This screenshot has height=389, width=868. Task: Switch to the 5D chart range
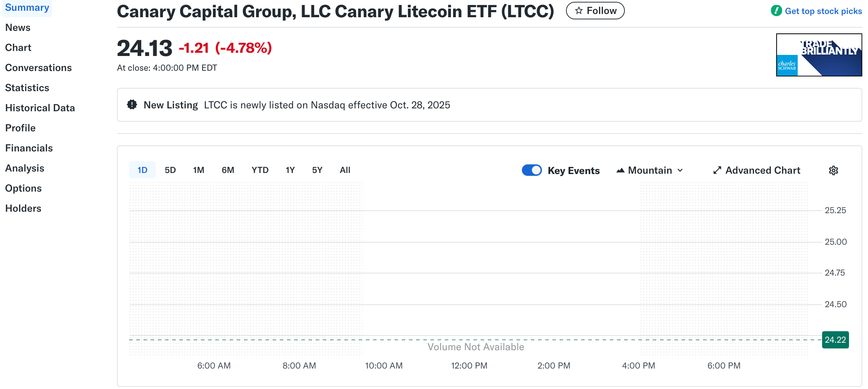[170, 170]
